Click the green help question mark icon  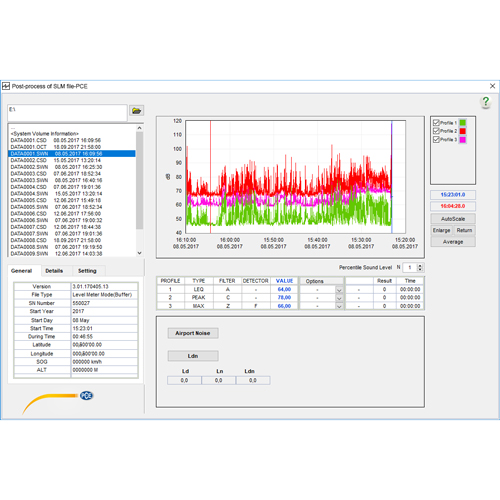pyautogui.click(x=486, y=102)
